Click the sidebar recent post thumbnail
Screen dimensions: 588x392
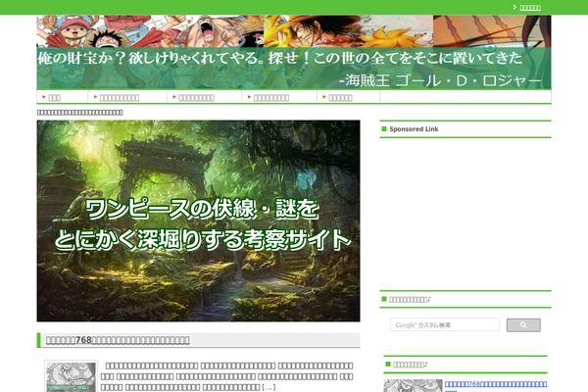coord(413,385)
